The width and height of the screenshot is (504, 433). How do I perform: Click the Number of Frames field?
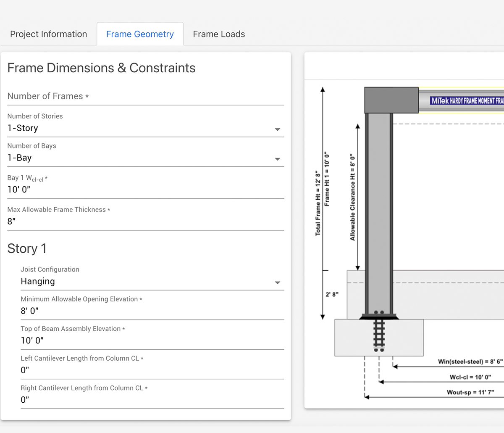(x=145, y=97)
